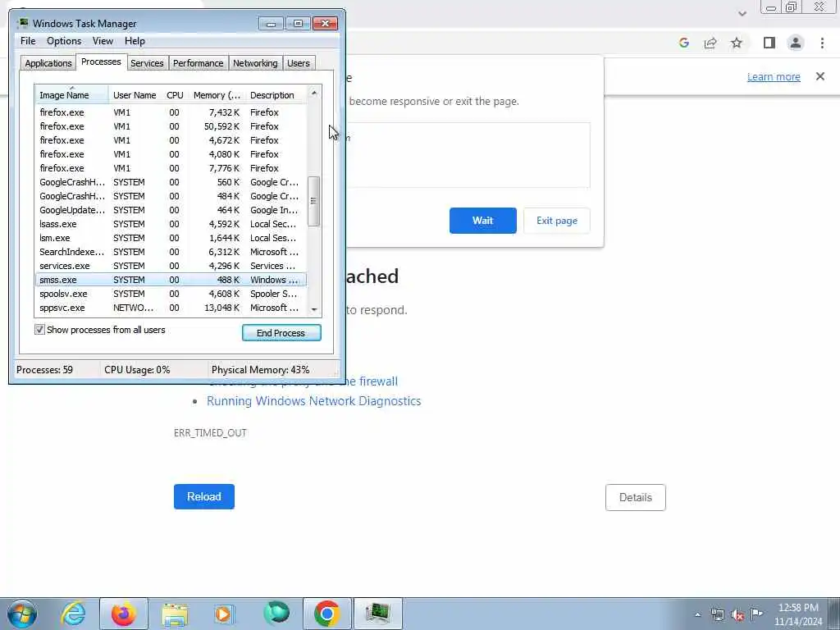
Task: Select the GoogleUpdate... process
Action: coord(171,210)
